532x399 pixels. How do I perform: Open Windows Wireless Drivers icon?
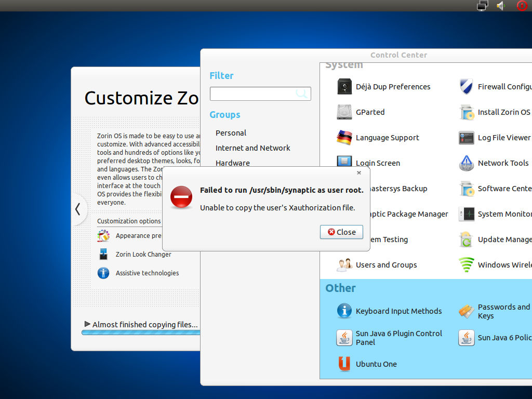coord(467,264)
